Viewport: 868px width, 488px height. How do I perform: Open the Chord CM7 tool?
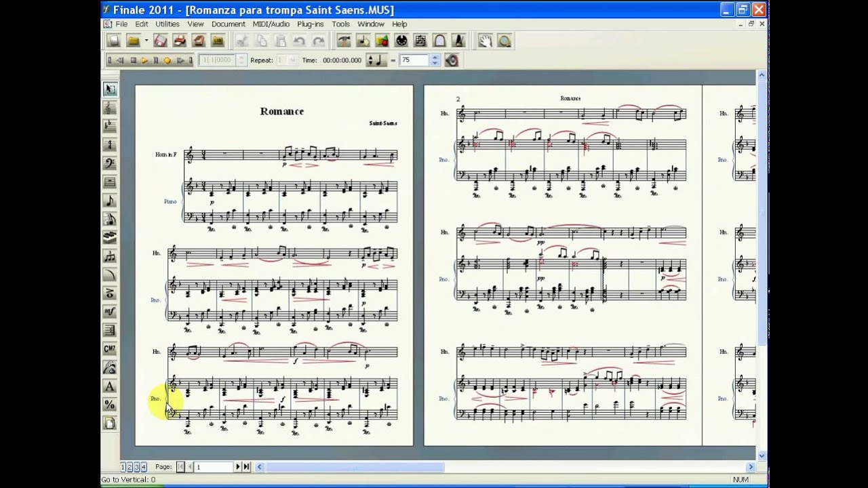coord(109,349)
